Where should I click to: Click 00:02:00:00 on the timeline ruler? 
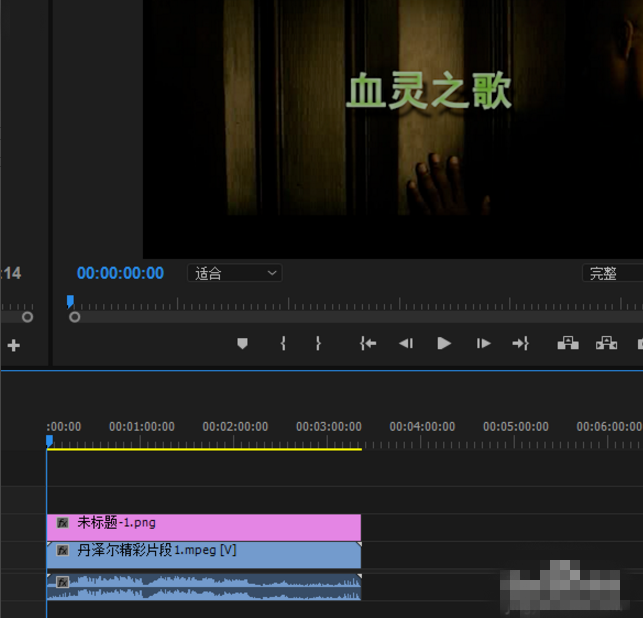click(x=235, y=427)
